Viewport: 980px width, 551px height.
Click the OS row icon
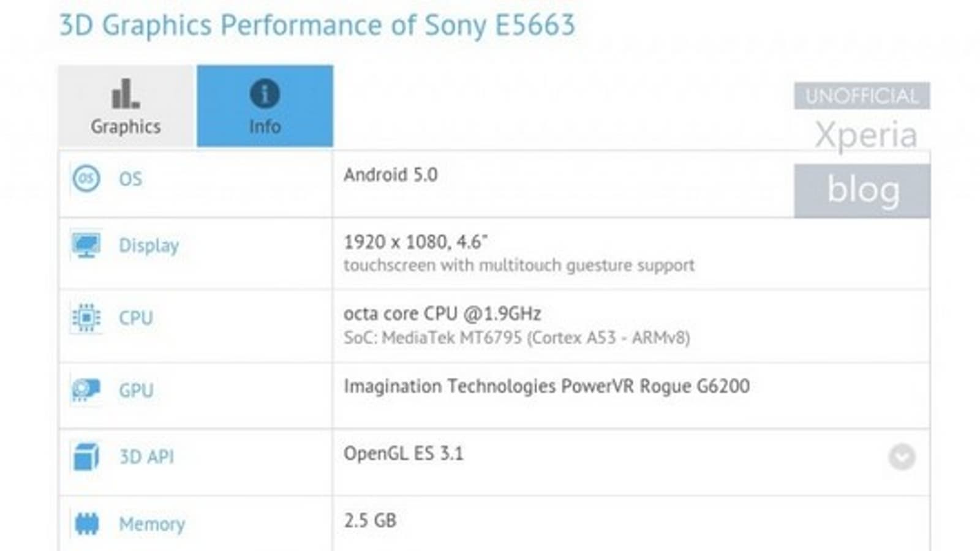click(x=86, y=179)
